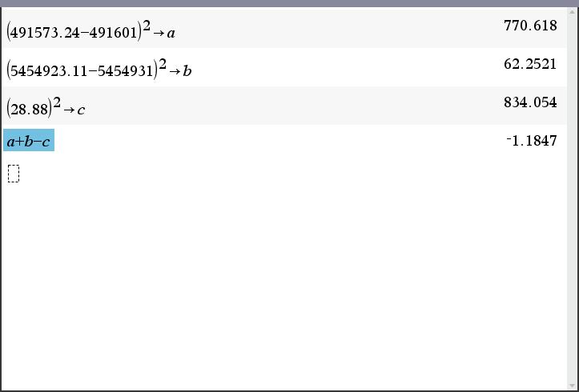Click the empty dashed entry box
This screenshot has height=392, width=579.
pyautogui.click(x=14, y=174)
